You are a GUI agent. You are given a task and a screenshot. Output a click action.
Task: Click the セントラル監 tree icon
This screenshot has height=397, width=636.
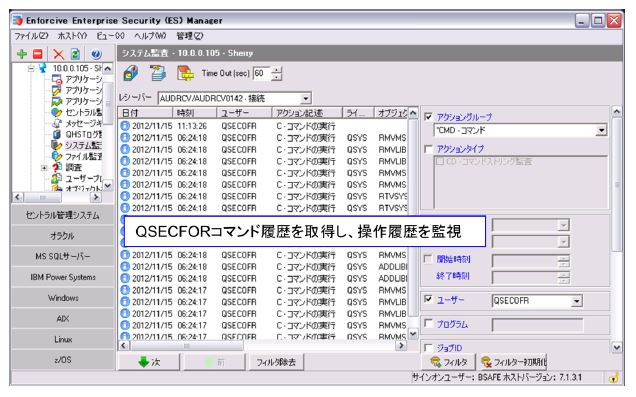(x=56, y=112)
